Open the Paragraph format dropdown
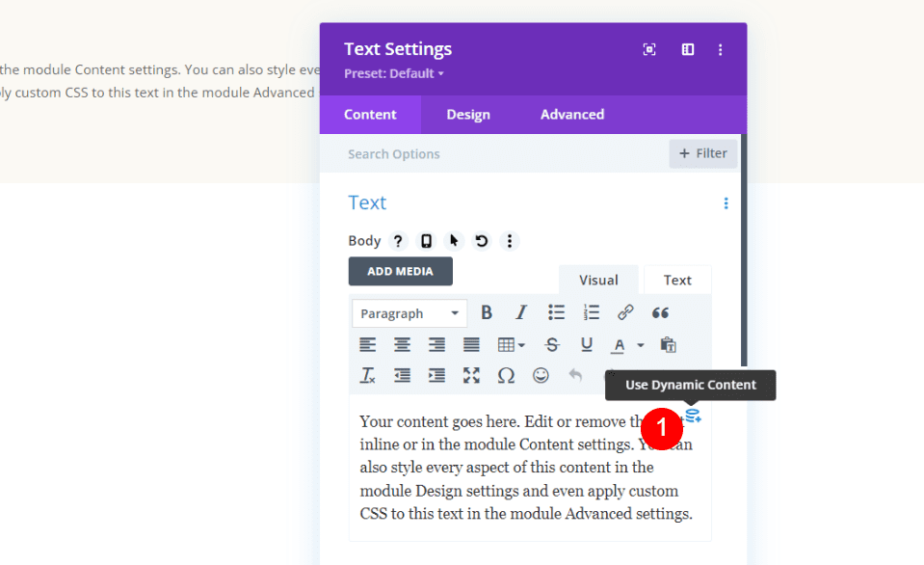 click(409, 313)
